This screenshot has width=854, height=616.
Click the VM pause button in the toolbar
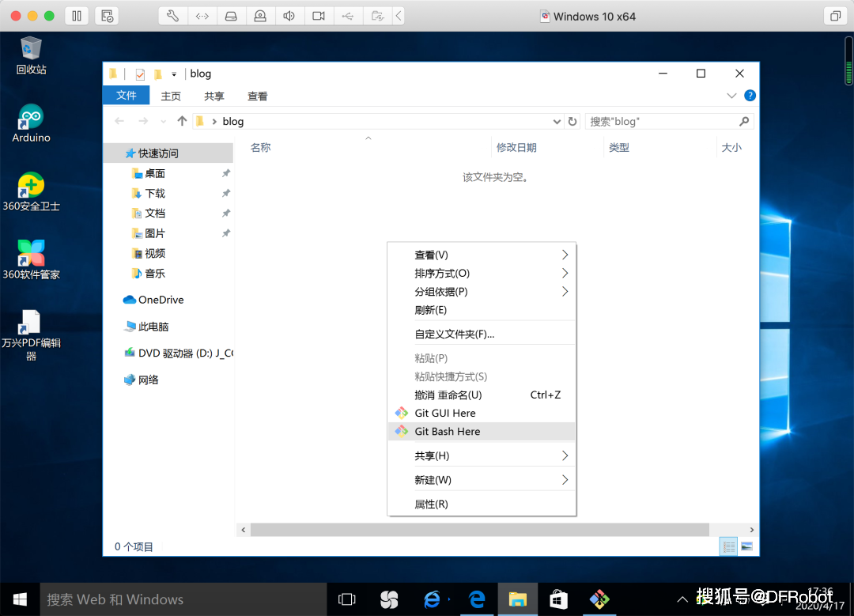(77, 16)
